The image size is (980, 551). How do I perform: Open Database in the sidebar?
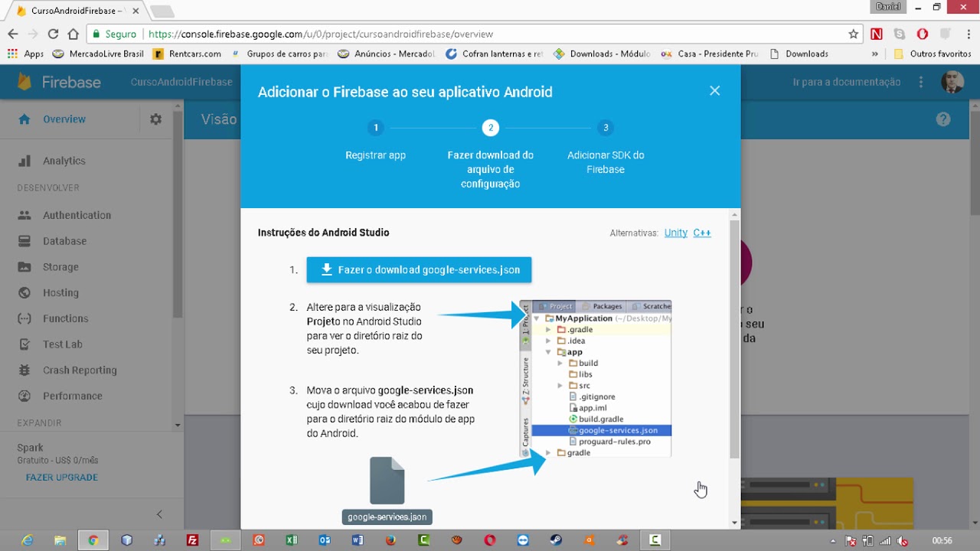coord(64,241)
